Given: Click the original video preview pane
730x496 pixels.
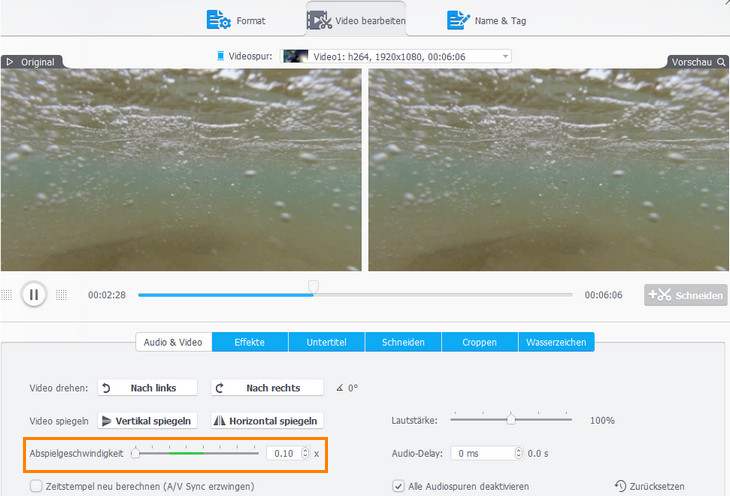Looking at the screenshot, I should point(181,170).
